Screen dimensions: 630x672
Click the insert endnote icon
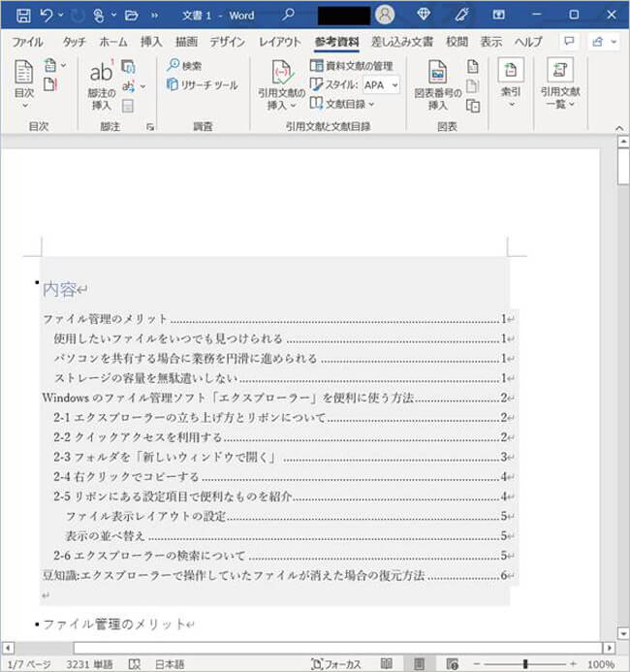coord(128,67)
